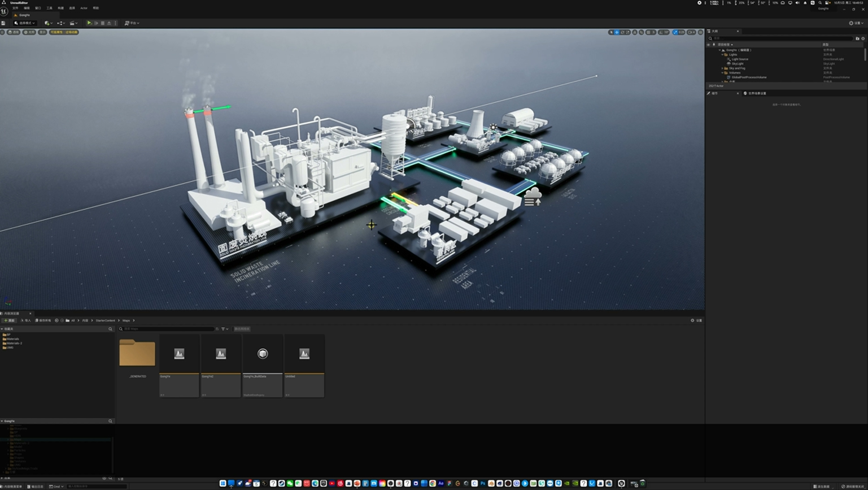Expand the Sky and Fog folder in outliner

click(x=722, y=68)
